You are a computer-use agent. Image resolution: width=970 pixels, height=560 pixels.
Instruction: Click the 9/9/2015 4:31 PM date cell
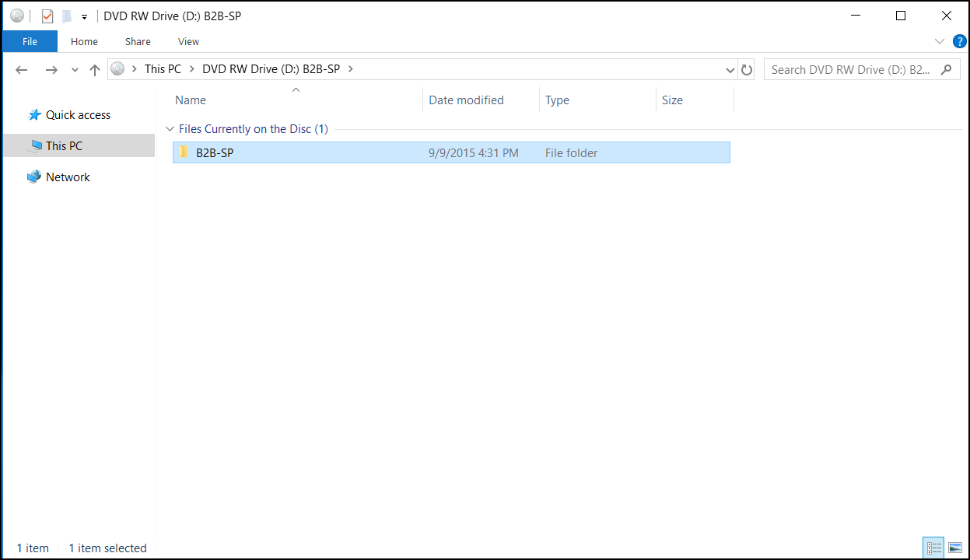[474, 153]
